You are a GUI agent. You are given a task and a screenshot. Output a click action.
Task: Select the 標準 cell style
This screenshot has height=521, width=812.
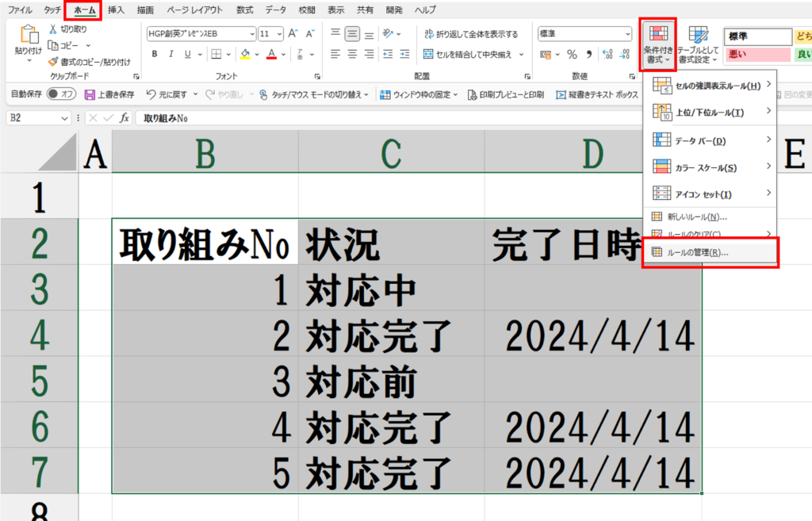757,36
